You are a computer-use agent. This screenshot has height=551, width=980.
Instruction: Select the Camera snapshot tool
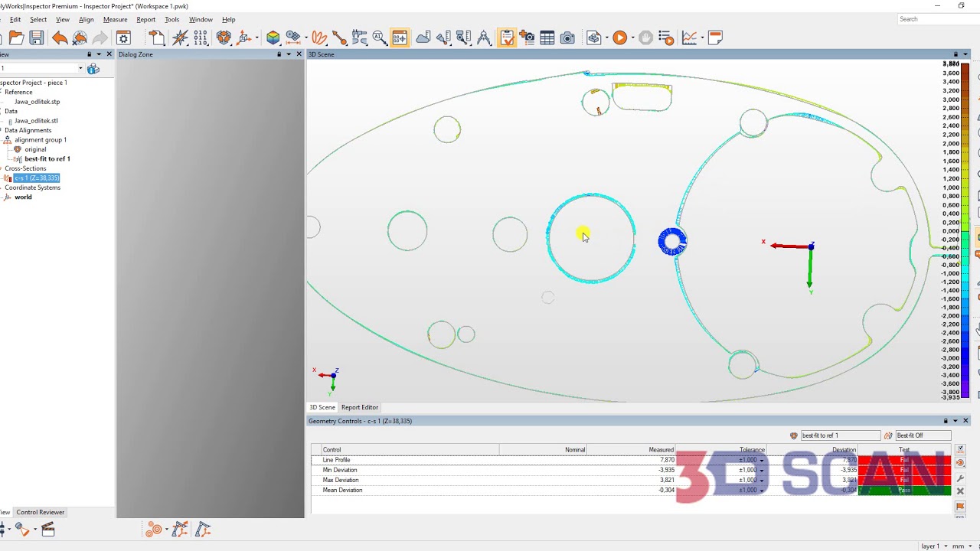pos(567,37)
